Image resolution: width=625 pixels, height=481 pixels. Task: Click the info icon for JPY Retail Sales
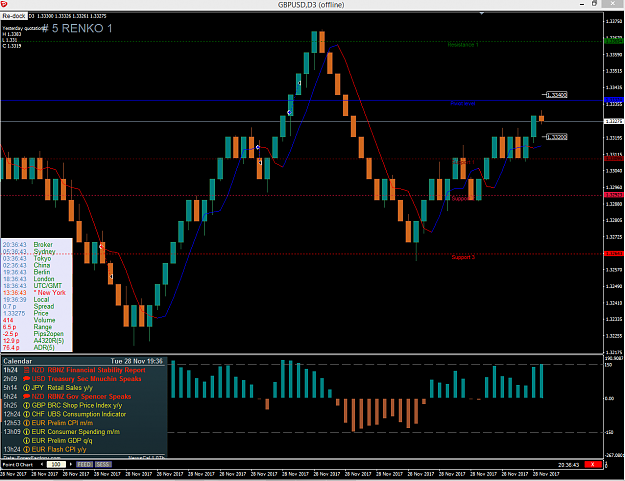(x=26, y=388)
